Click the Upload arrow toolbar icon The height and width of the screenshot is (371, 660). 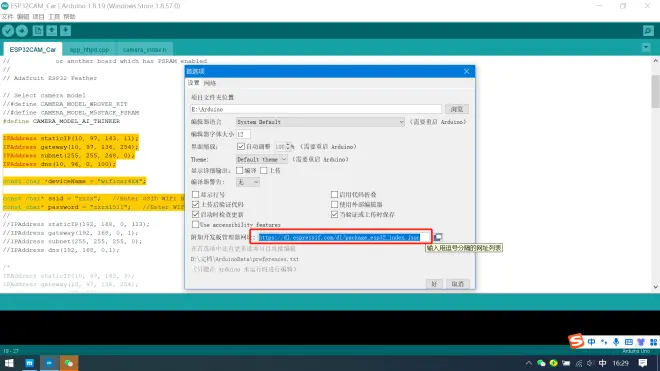pyautogui.click(x=22, y=31)
